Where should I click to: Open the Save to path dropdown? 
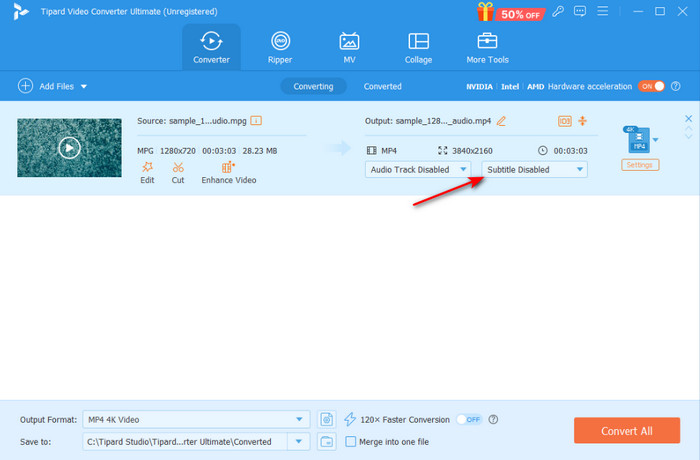299,442
